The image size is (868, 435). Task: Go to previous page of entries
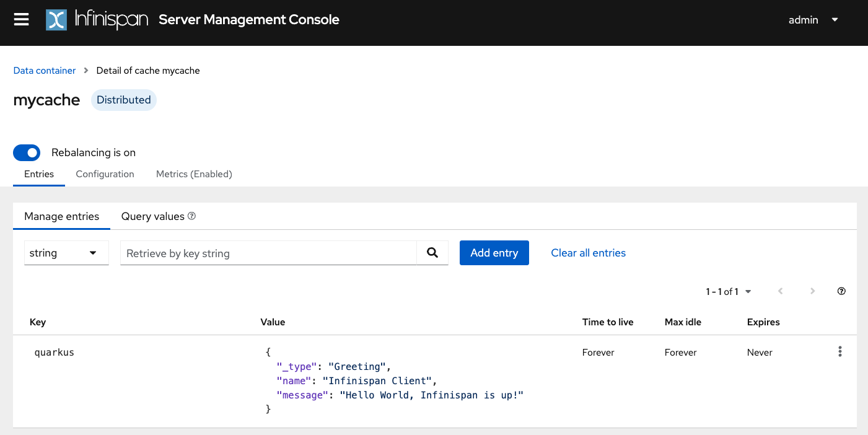pyautogui.click(x=780, y=291)
